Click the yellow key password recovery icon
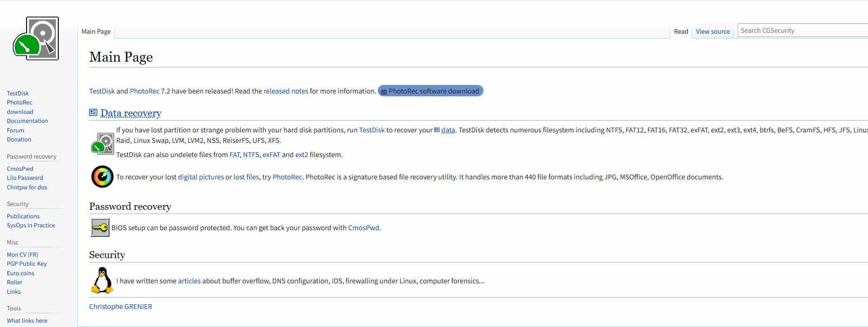The width and height of the screenshot is (868, 327). click(100, 227)
